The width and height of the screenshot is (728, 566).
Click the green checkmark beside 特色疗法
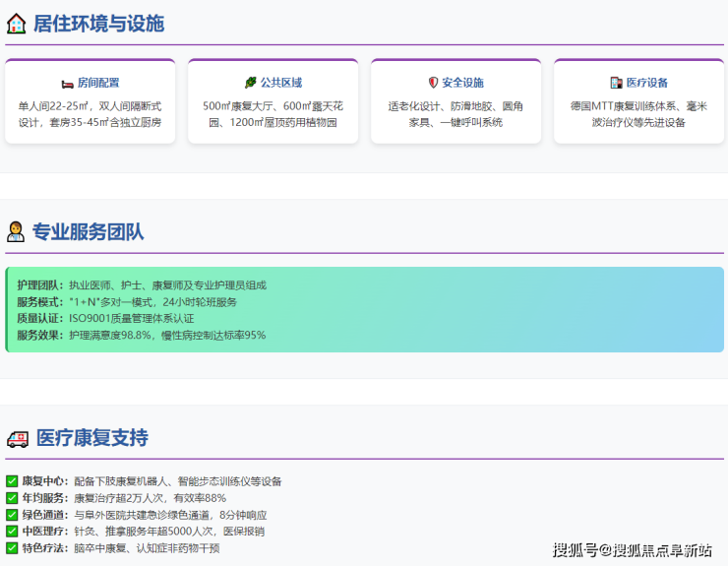click(x=12, y=548)
